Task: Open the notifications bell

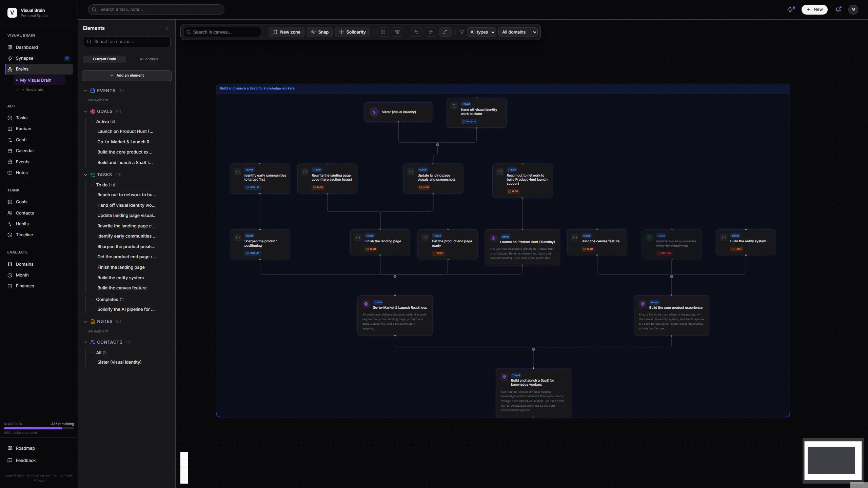Action: point(837,9)
